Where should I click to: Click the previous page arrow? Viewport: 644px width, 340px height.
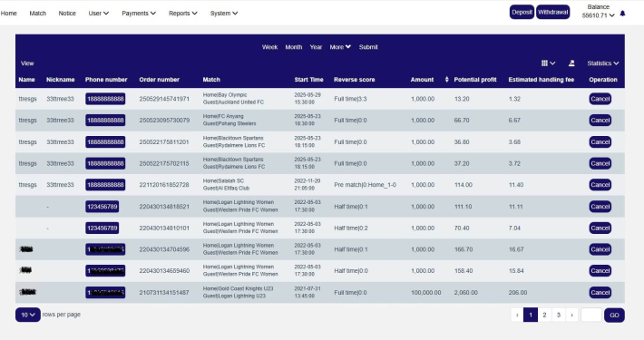(x=517, y=315)
